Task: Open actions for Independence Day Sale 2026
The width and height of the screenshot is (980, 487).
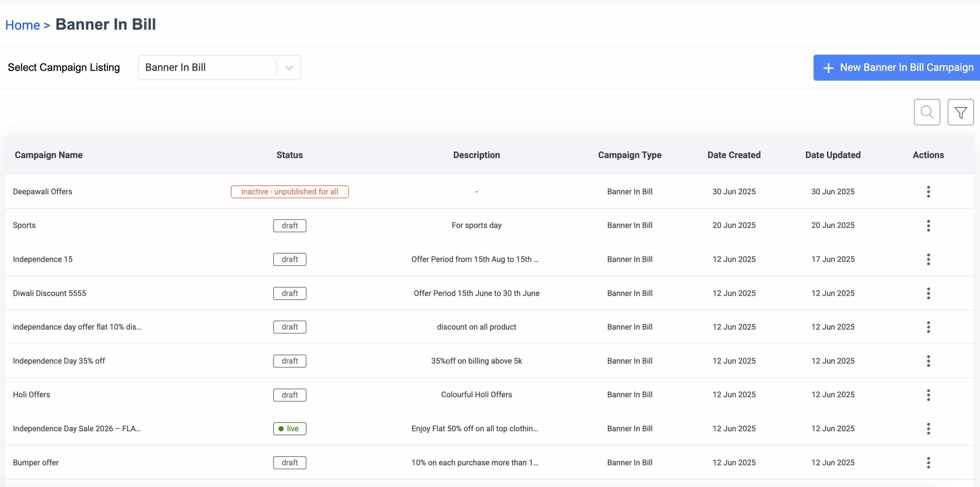Action: pos(928,429)
